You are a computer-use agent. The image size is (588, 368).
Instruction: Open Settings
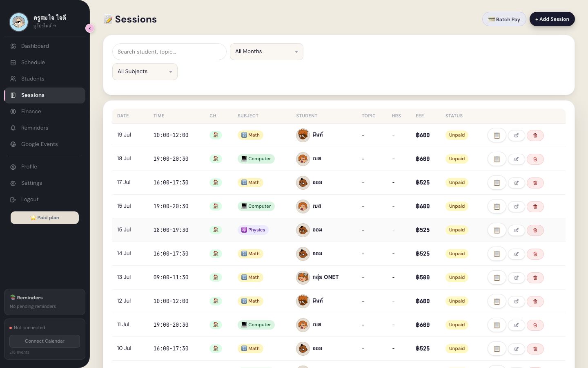(45, 183)
